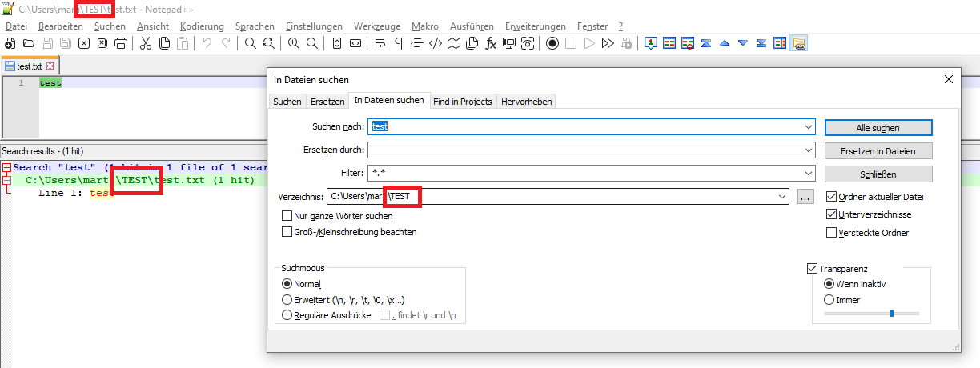Image resolution: width=980 pixels, height=368 pixels.
Task: Expand Verzeichnis dropdown arrow
Action: pyautogui.click(x=782, y=196)
